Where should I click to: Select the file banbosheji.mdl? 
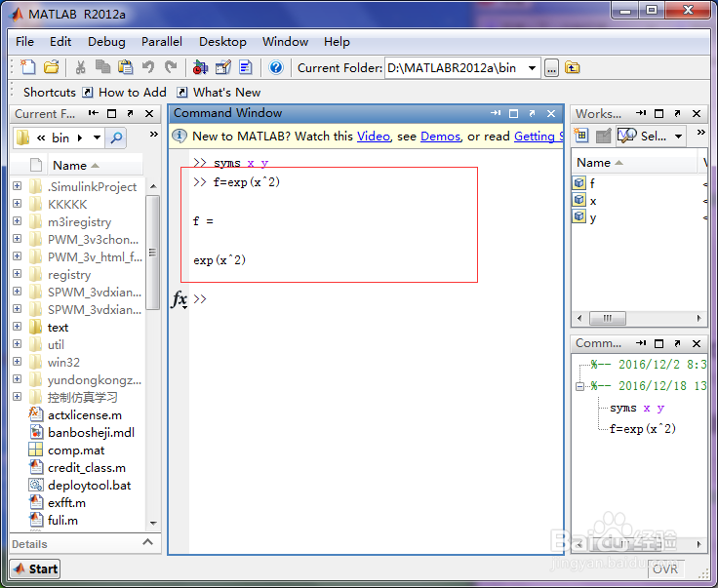[91, 432]
